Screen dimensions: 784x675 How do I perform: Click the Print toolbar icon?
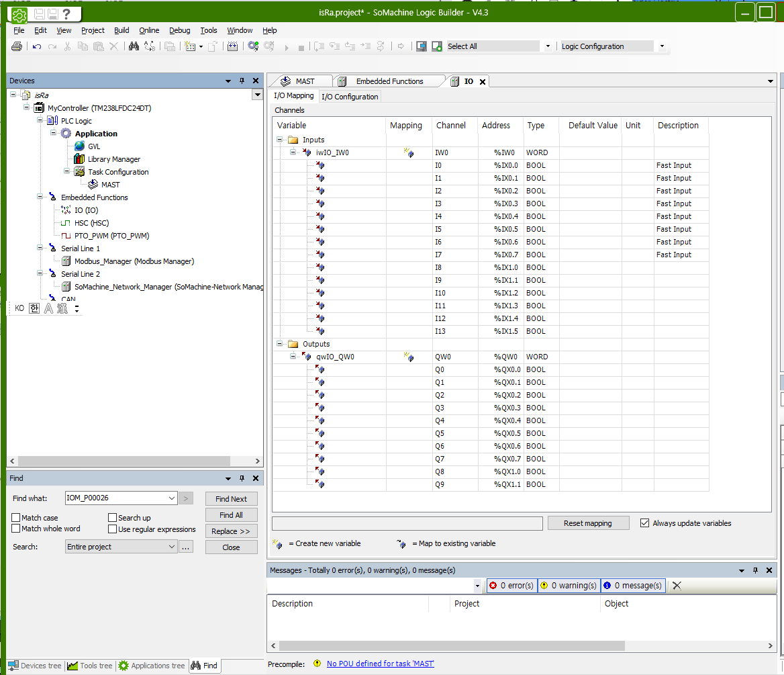17,46
